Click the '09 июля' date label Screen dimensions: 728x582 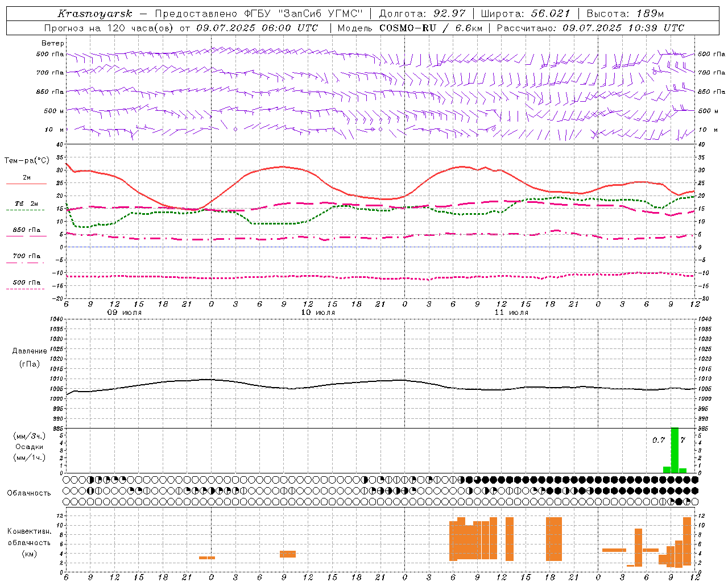click(125, 313)
